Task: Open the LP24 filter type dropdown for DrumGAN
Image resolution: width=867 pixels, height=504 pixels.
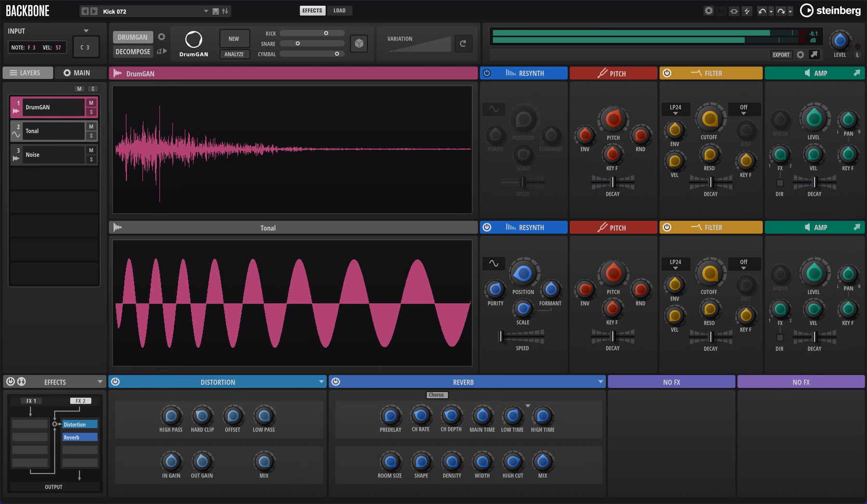Action: click(675, 109)
